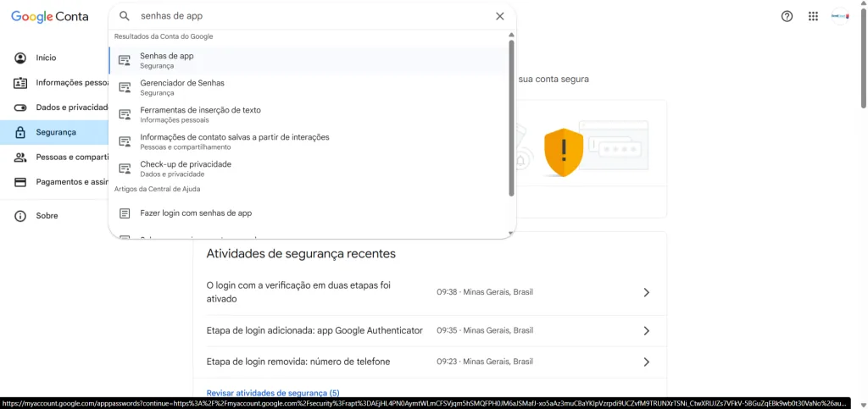Click the search magnifier icon

click(125, 16)
